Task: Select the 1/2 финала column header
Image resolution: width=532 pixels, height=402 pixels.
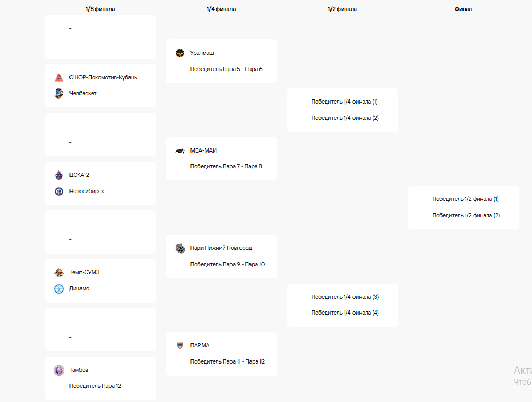Action: pyautogui.click(x=342, y=9)
